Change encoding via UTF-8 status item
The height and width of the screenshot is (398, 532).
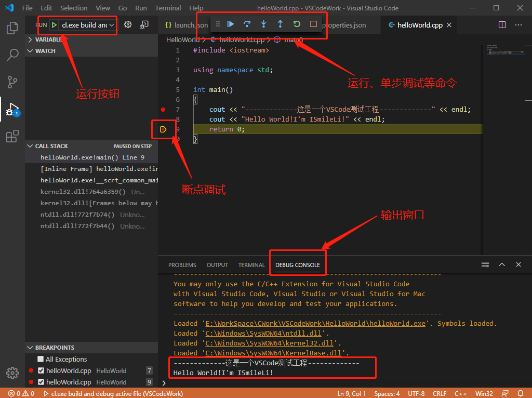point(416,394)
